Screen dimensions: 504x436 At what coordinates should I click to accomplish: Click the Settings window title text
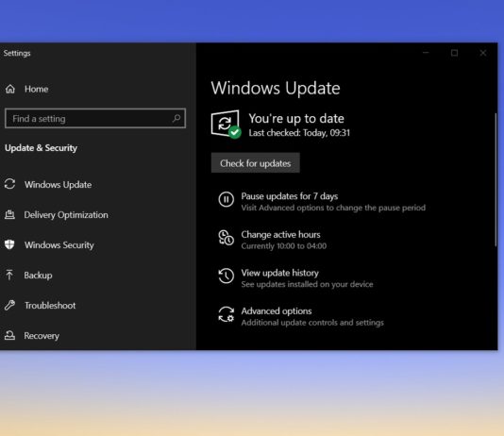[17, 53]
